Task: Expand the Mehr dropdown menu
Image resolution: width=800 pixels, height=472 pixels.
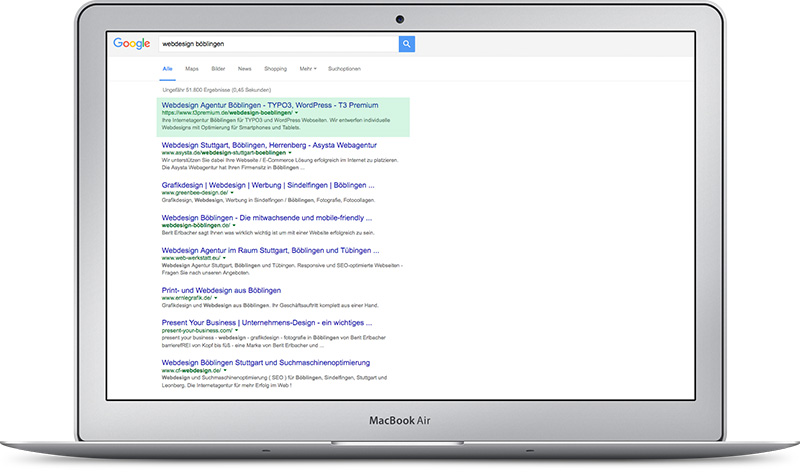Action: [308, 69]
